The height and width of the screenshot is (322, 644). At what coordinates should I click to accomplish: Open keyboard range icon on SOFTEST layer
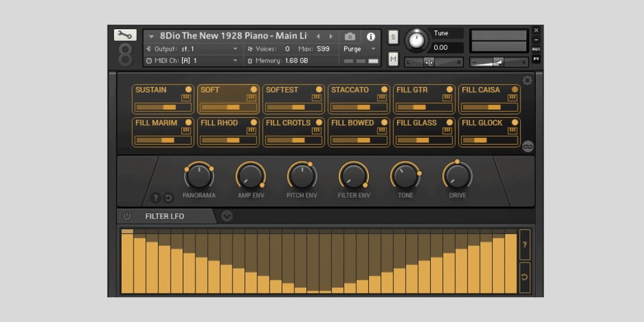pos(317,98)
